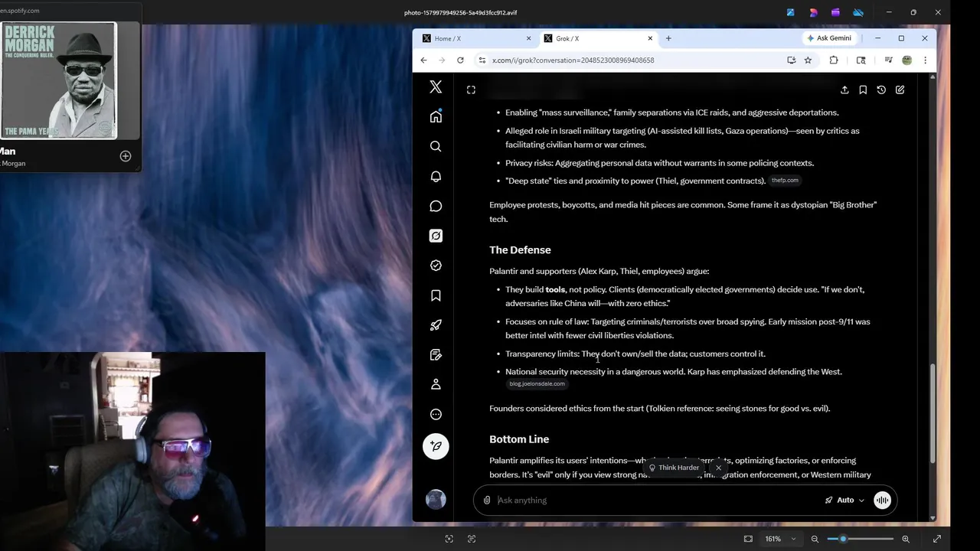Go to Home feed in X sidebar

pos(436,116)
